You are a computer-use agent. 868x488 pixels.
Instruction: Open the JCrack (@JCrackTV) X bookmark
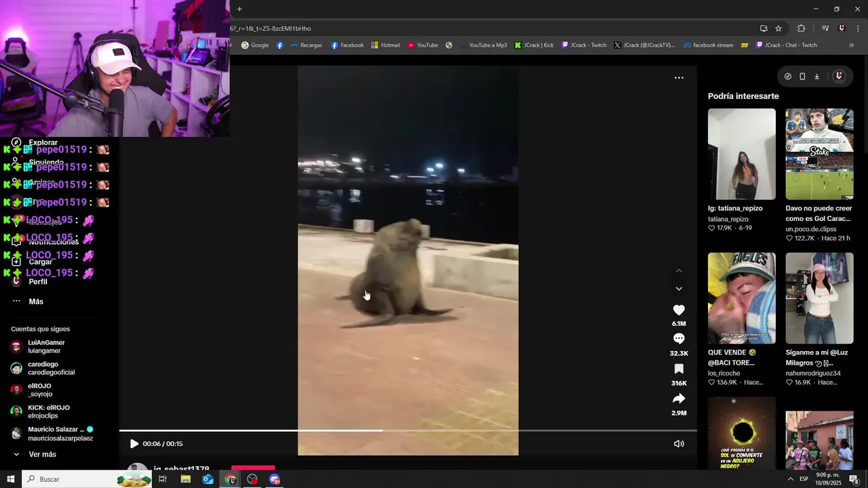[x=644, y=45]
